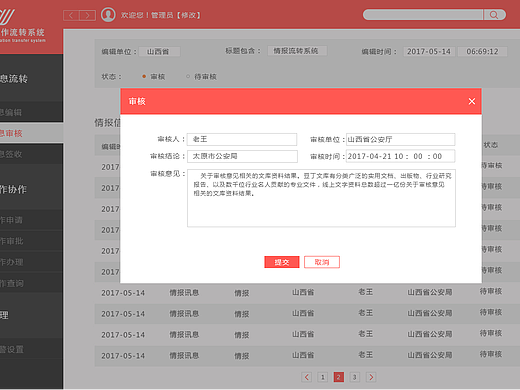Click inside the 审核意见 text area
The image size is (520, 390).
point(321,198)
